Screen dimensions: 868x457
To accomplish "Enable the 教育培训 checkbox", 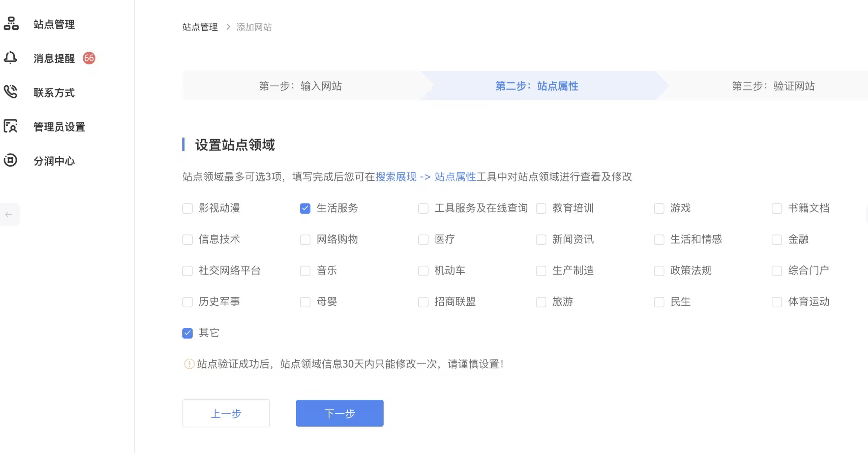I will click(x=541, y=209).
